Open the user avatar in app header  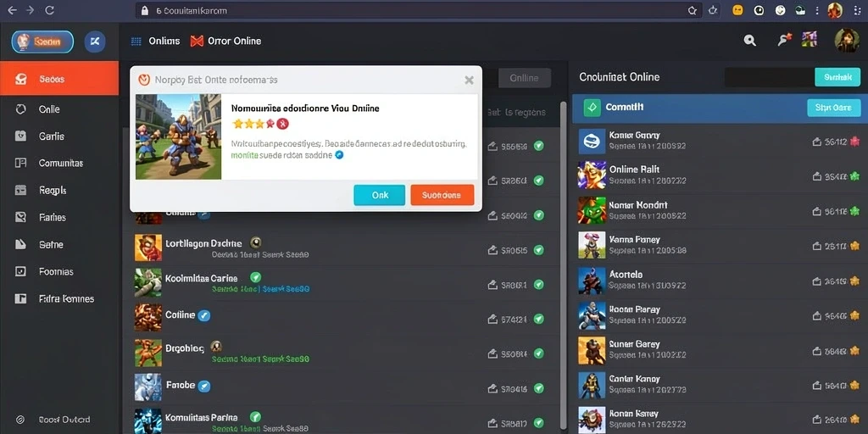click(847, 41)
